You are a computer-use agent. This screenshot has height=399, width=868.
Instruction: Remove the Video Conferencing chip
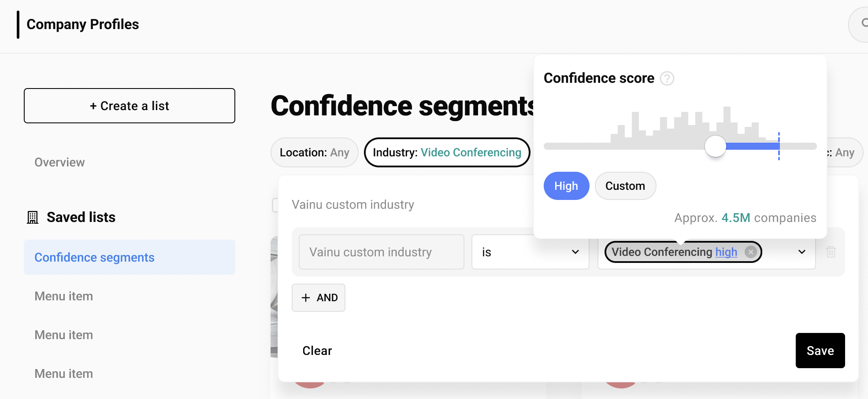[750, 252]
